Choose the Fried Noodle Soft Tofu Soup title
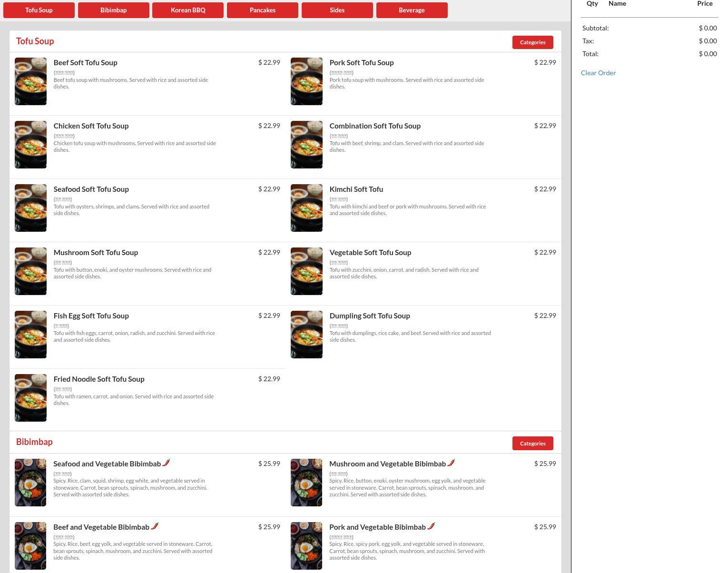The image size is (728, 573). point(99,379)
